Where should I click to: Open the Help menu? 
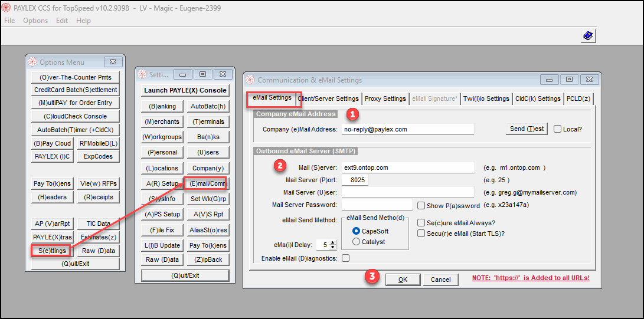coord(83,21)
